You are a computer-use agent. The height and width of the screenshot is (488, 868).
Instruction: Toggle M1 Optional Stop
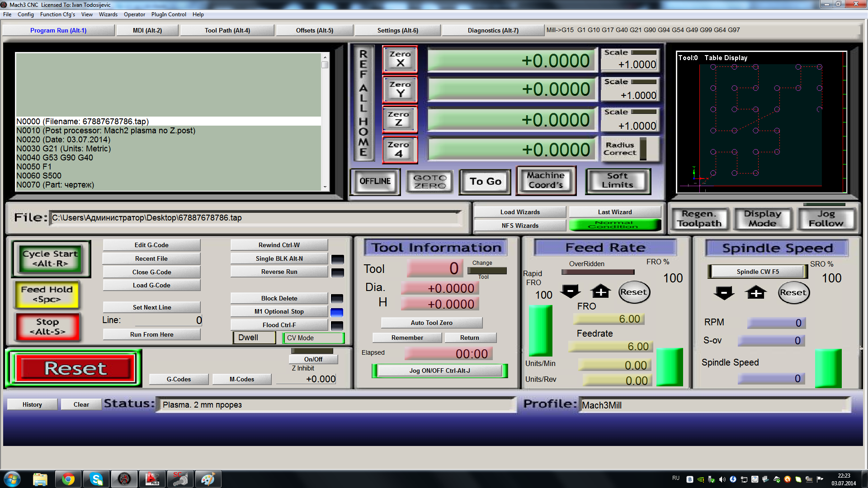pos(279,312)
